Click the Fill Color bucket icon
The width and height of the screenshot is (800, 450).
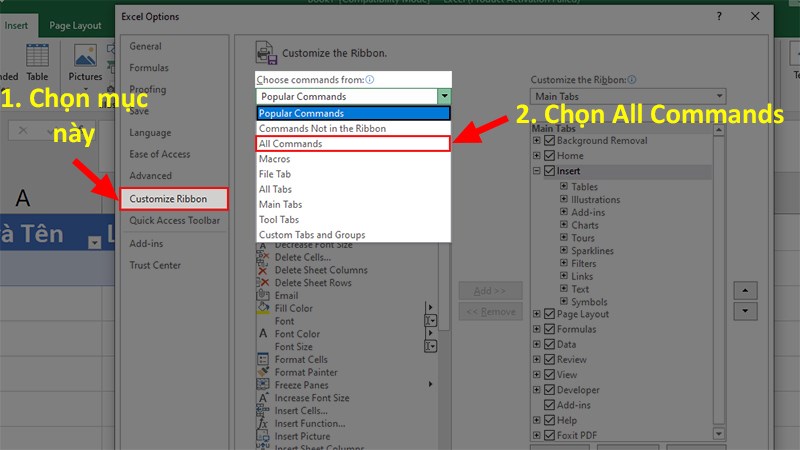coord(263,308)
